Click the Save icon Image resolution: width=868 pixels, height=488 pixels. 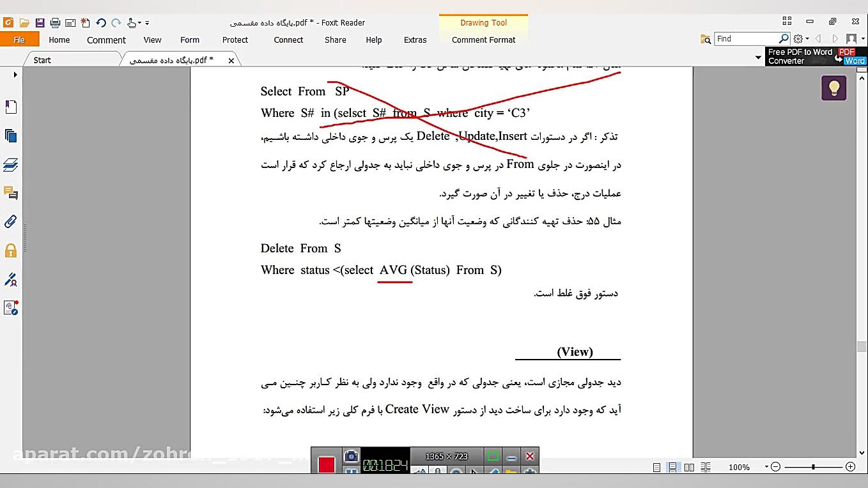(40, 22)
